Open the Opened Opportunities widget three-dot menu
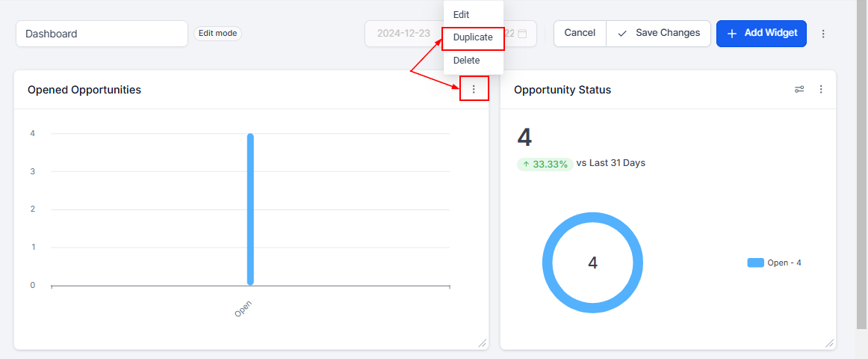Screen dimensions: 868x359 474,89
